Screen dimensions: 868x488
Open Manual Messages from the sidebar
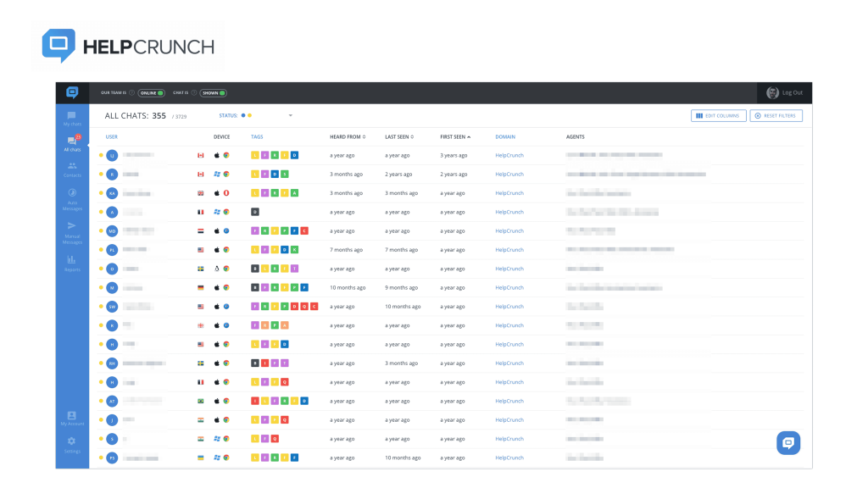72,229
